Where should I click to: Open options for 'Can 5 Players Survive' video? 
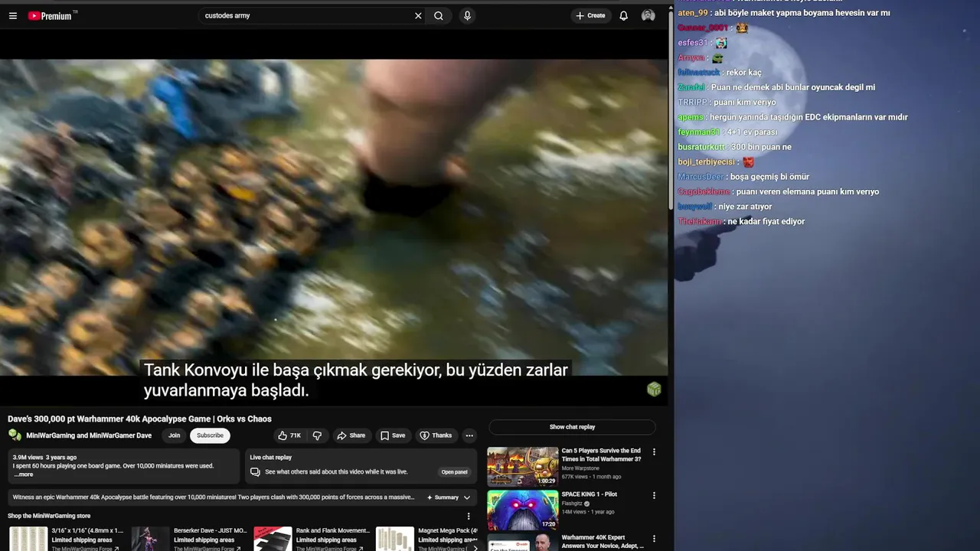654,452
